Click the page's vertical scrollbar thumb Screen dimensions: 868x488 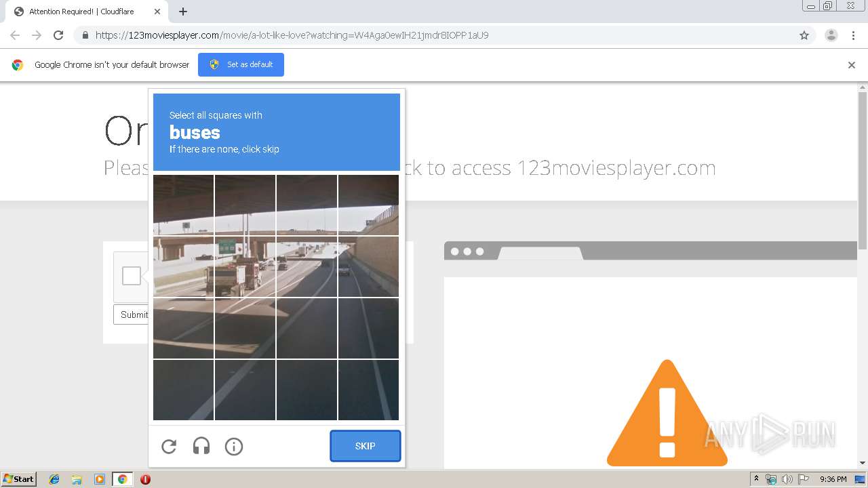coord(863,171)
